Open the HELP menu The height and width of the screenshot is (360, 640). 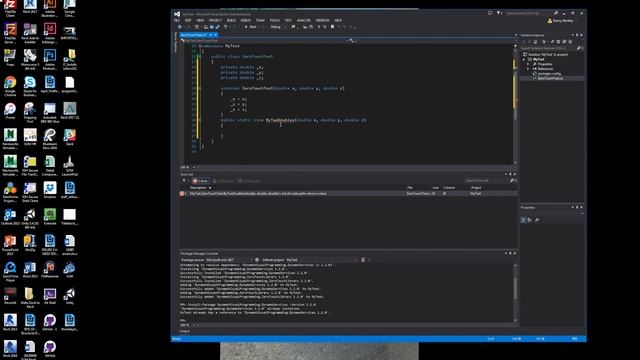tap(338, 20)
